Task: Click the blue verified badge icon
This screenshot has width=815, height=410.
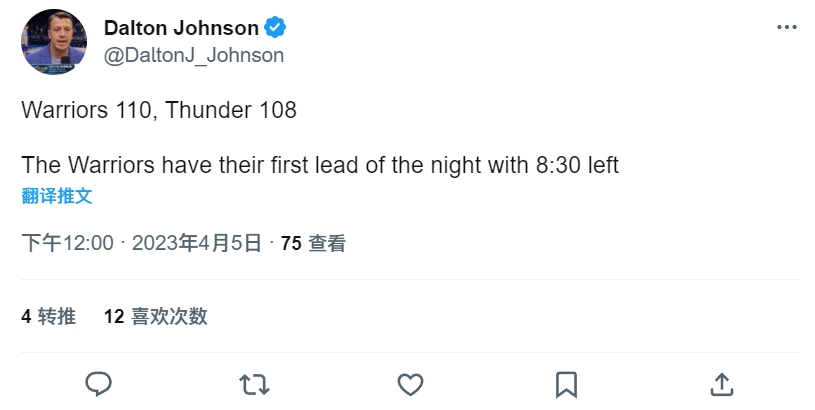Action: tap(275, 28)
